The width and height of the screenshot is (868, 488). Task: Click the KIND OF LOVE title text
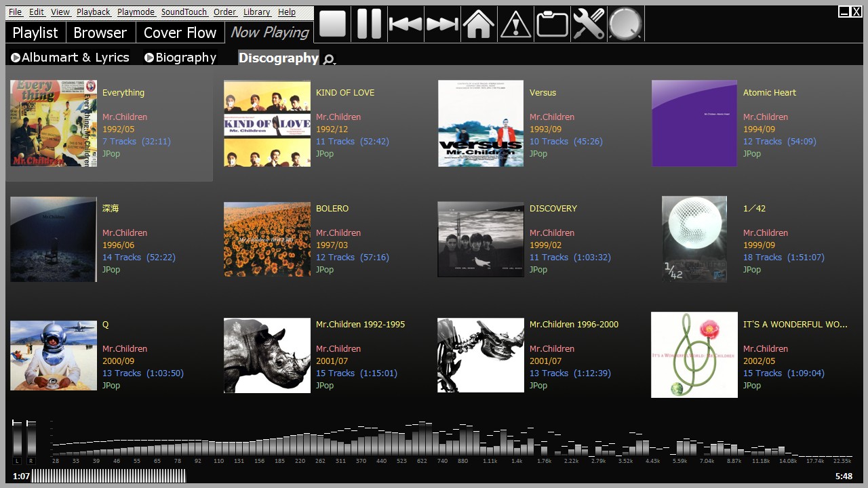pos(345,93)
